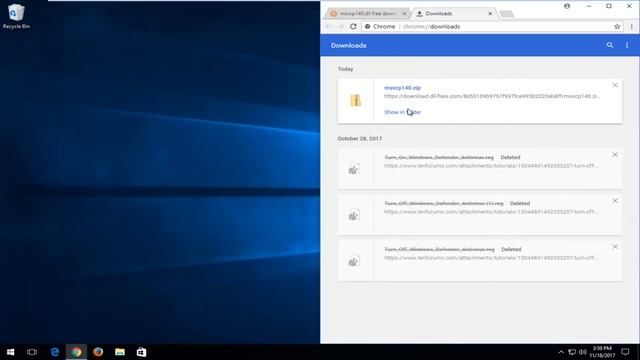Open the Microsoft Store taskbar icon
640x360 pixels.
pos(141,352)
